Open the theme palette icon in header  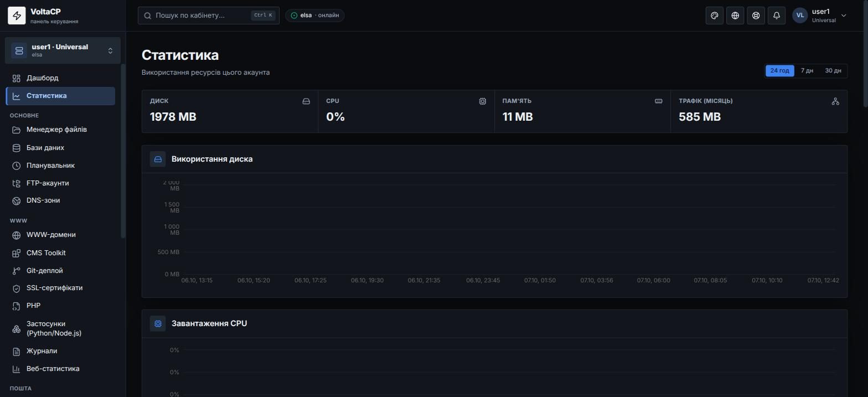tap(715, 16)
